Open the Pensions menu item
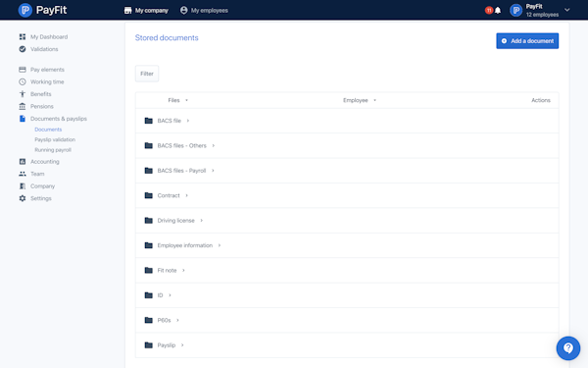The image size is (588, 368). coord(42,106)
